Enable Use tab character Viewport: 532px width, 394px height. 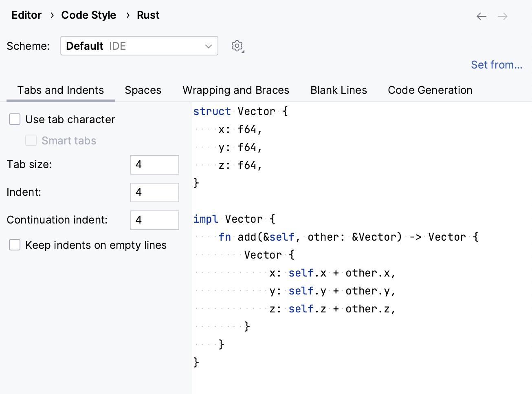pos(14,119)
